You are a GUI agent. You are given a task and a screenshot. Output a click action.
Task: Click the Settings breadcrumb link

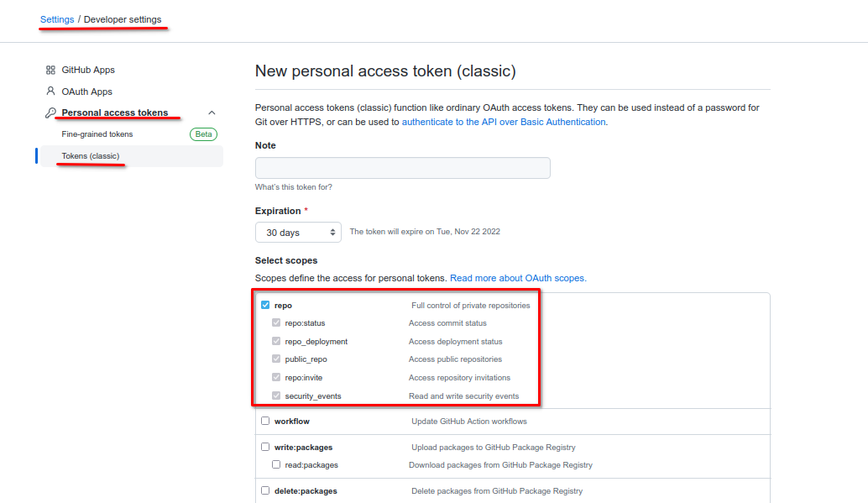[x=57, y=19]
